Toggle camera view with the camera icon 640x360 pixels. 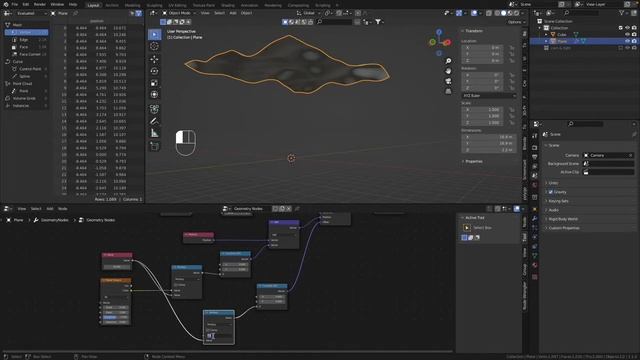448,81
